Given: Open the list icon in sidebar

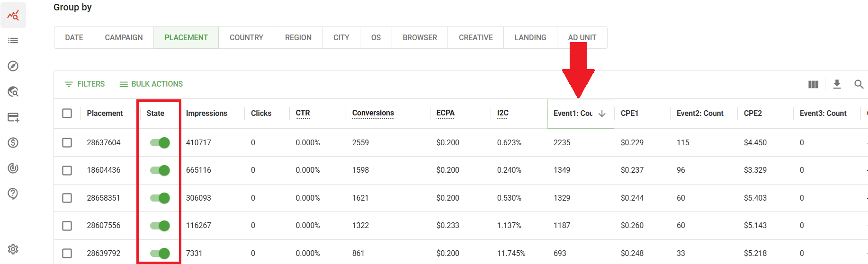Looking at the screenshot, I should click(13, 41).
